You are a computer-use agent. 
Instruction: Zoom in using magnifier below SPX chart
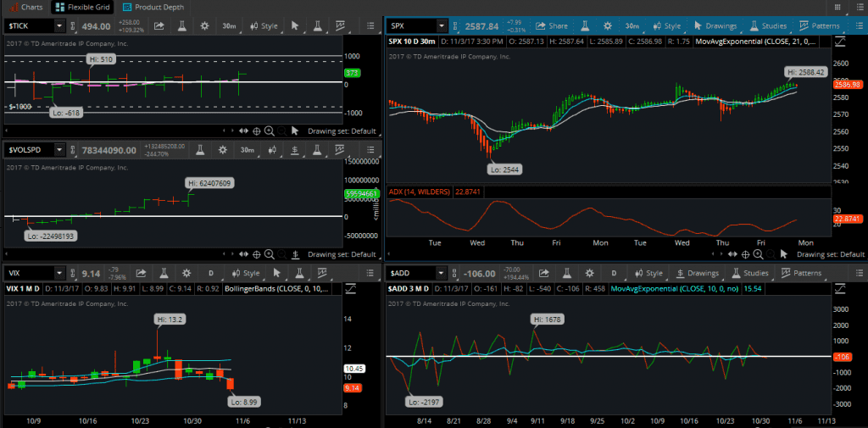[759, 254]
